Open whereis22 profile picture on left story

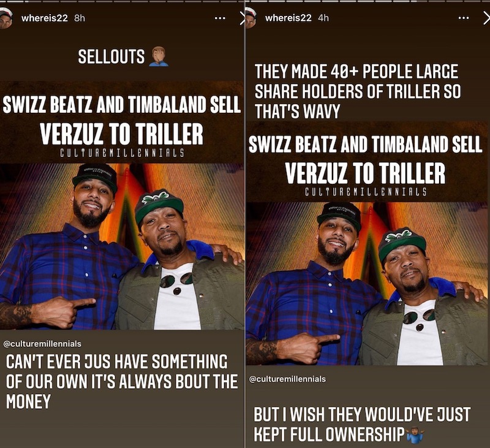pos(6,18)
